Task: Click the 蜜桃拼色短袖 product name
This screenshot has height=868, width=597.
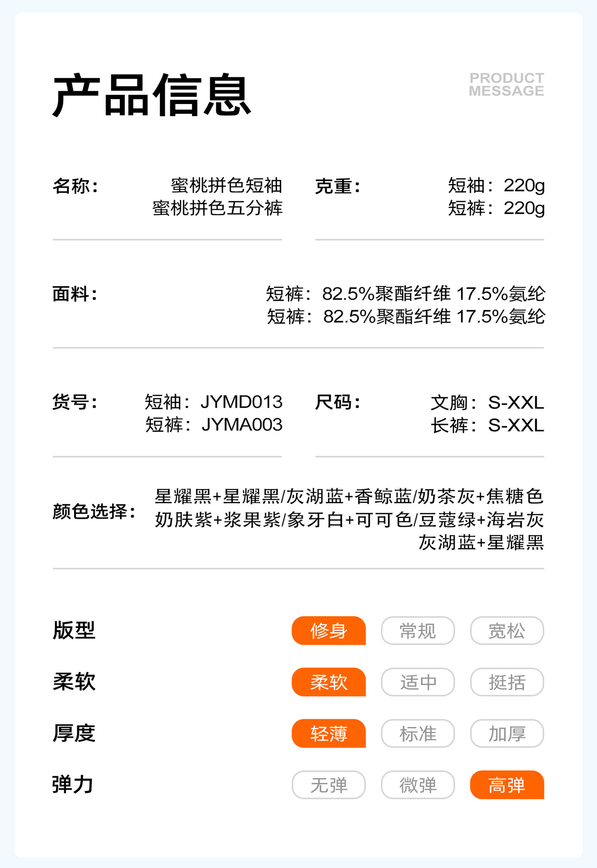Action: 226,185
